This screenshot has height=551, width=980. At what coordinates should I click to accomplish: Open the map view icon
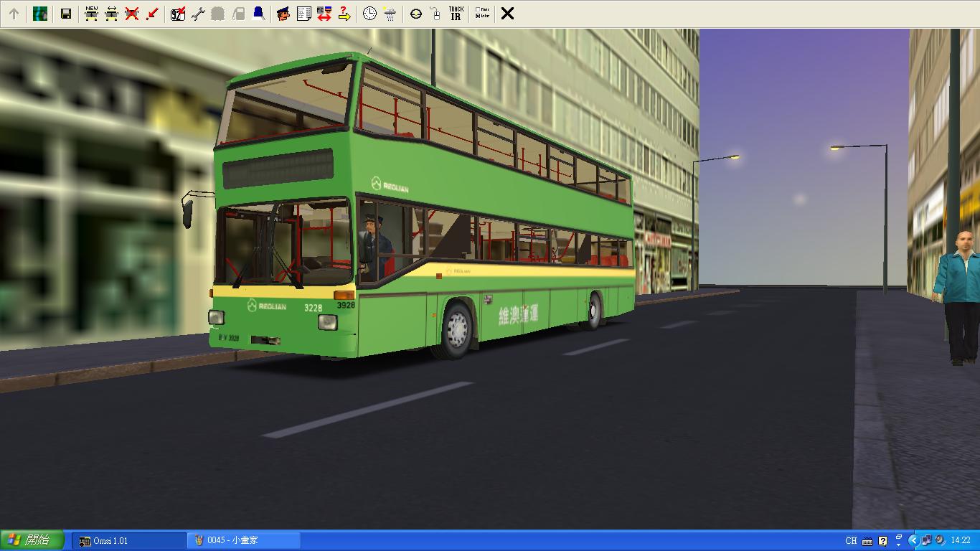pyautogui.click(x=40, y=14)
